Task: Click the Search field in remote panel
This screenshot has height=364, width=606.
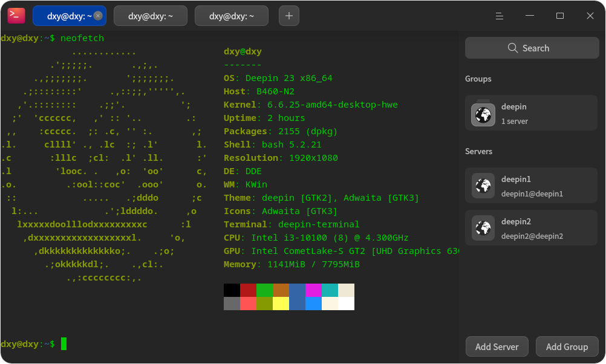Action: coord(532,48)
